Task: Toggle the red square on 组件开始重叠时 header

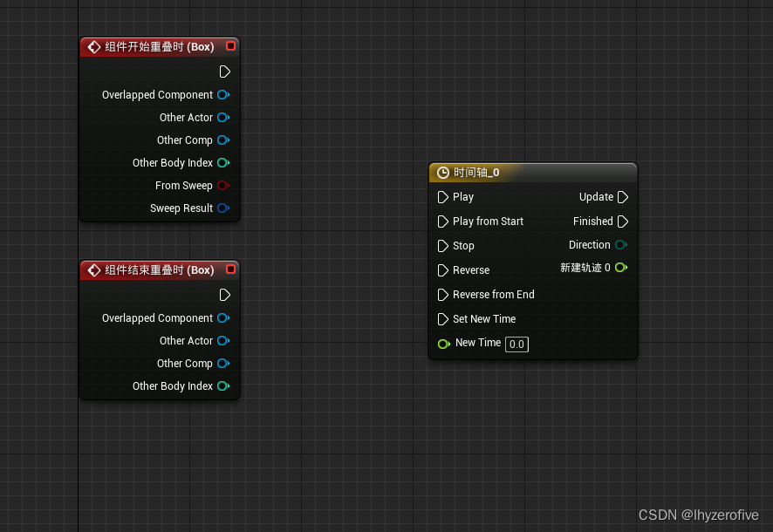Action: 230,46
